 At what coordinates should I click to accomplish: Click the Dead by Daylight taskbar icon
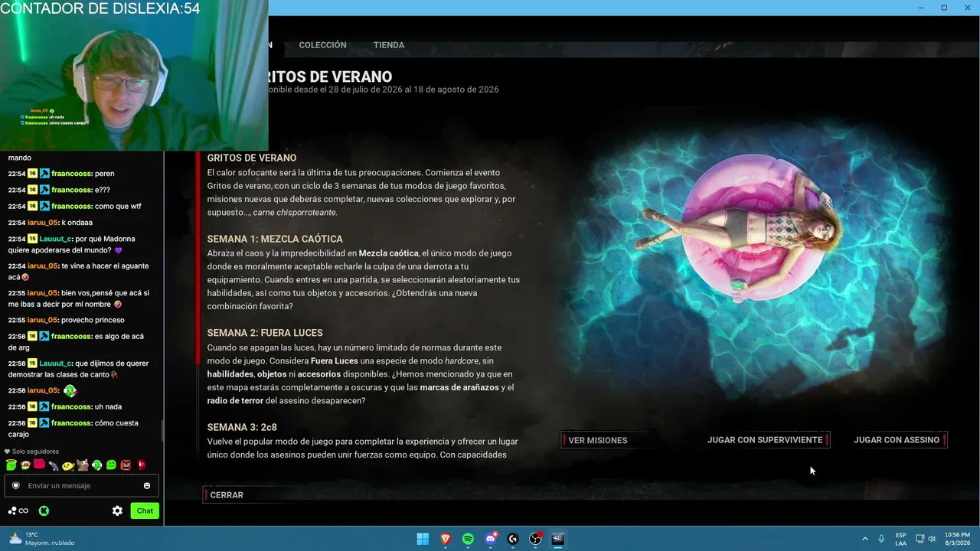pos(558,539)
